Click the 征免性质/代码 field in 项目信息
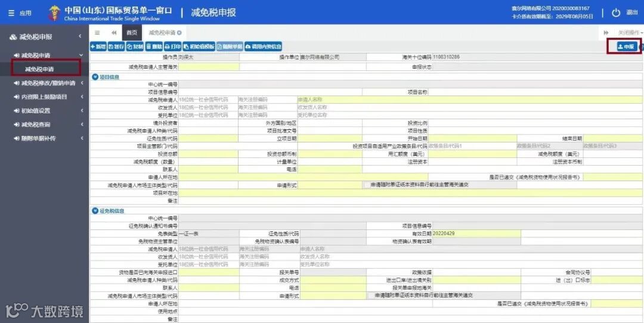Image resolution: width=644 pixels, height=323 pixels. (208, 138)
